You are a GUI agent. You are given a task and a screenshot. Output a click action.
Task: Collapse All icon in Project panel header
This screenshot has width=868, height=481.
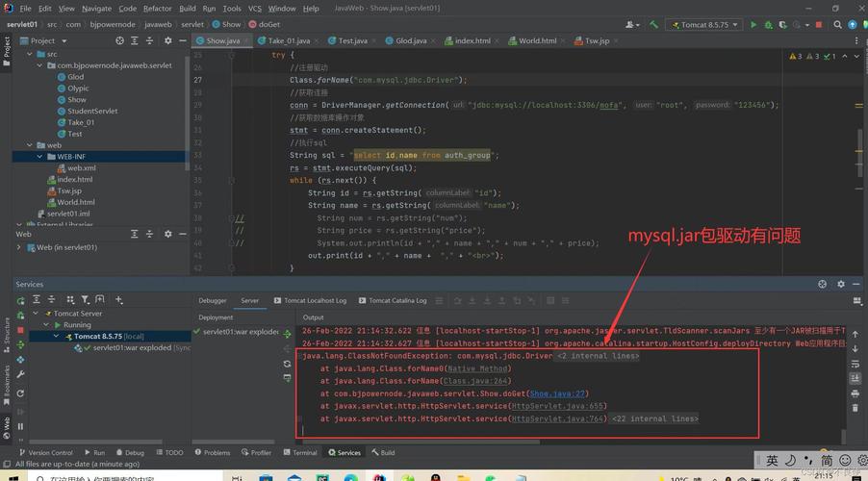(149, 41)
